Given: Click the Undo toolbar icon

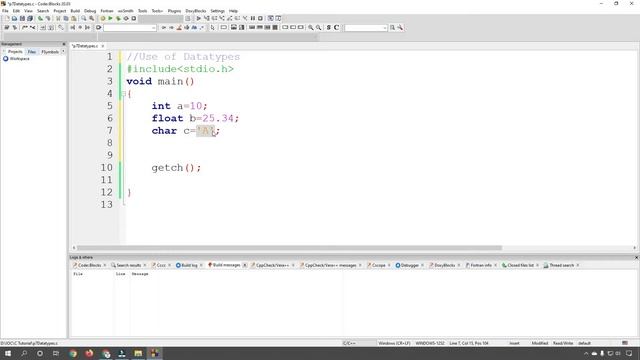Looking at the screenshot, I should click(x=40, y=18).
